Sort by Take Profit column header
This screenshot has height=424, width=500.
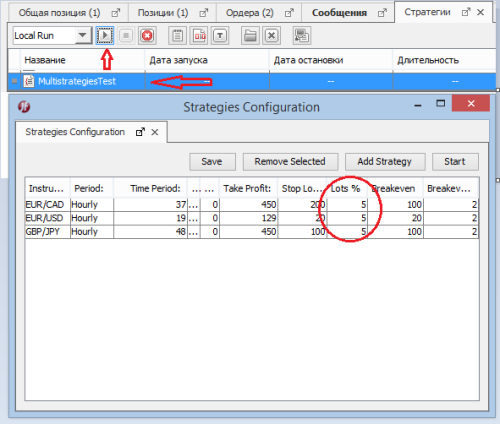tap(248, 188)
